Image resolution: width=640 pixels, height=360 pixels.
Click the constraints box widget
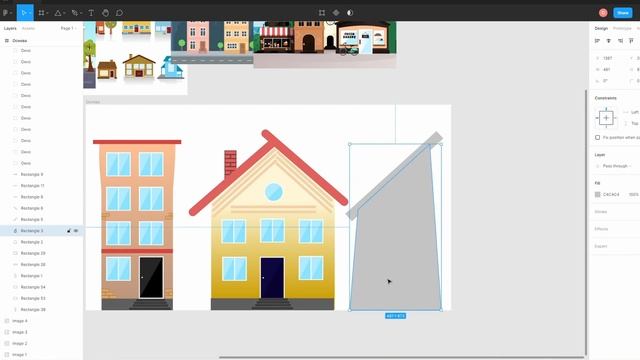[x=606, y=118]
